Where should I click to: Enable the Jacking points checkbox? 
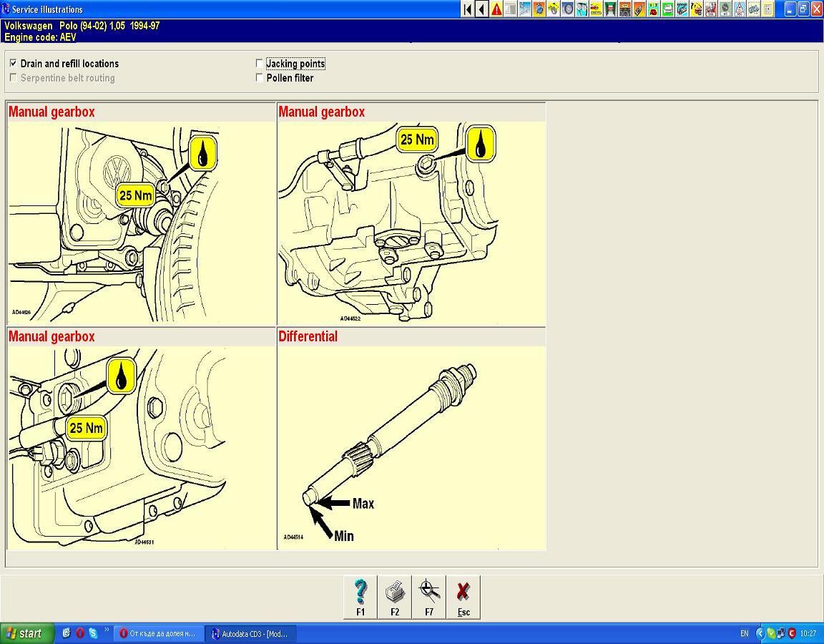coord(260,64)
